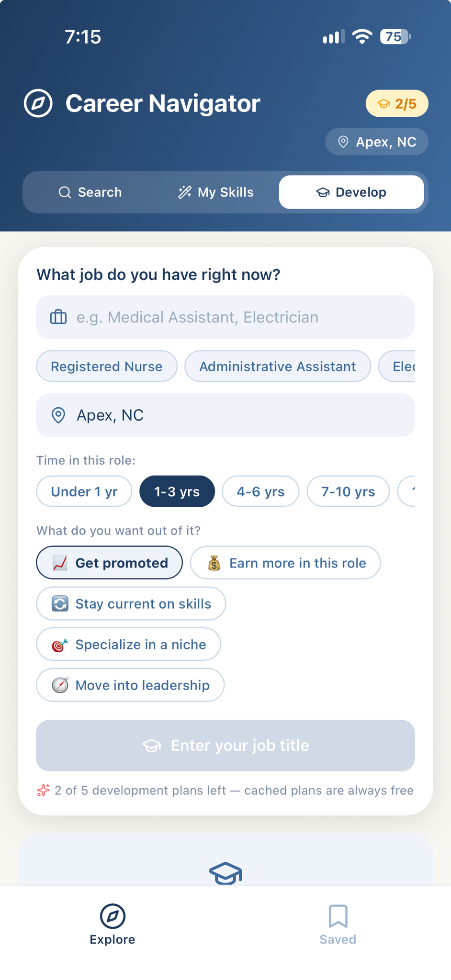Open the Explore compass tab
Image resolution: width=451 pixels, height=980 pixels.
point(113,924)
